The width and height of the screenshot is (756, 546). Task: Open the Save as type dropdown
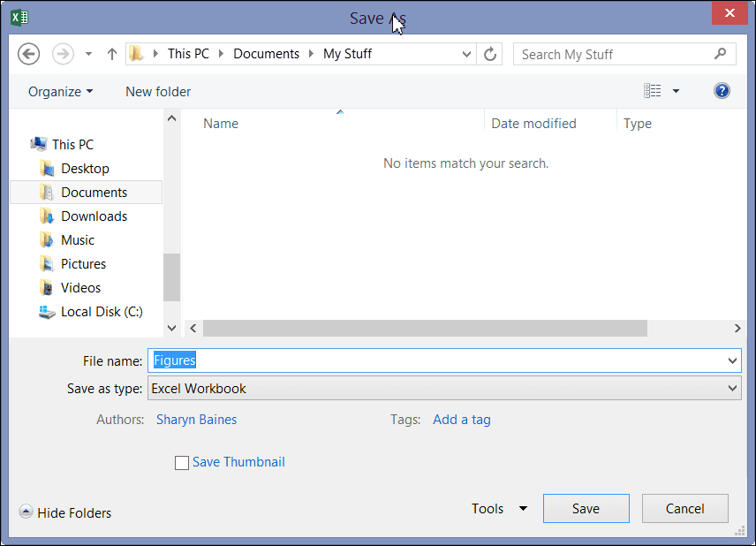click(731, 388)
